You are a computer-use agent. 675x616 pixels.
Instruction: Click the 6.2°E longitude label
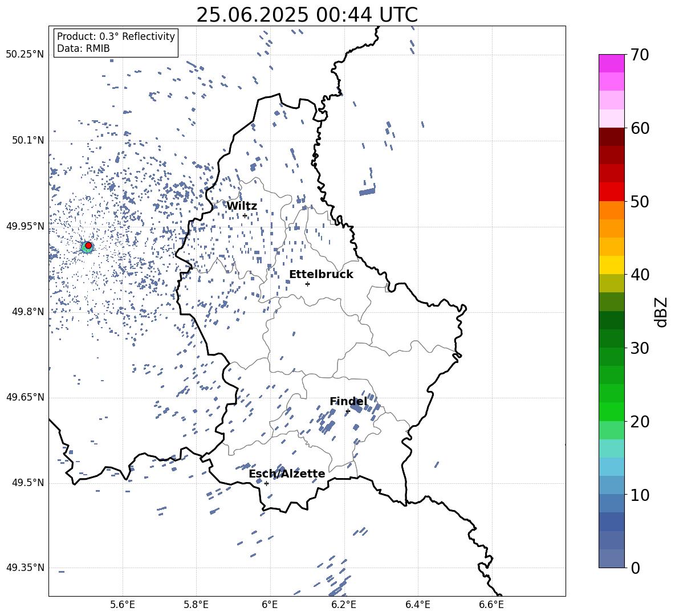pos(344,605)
